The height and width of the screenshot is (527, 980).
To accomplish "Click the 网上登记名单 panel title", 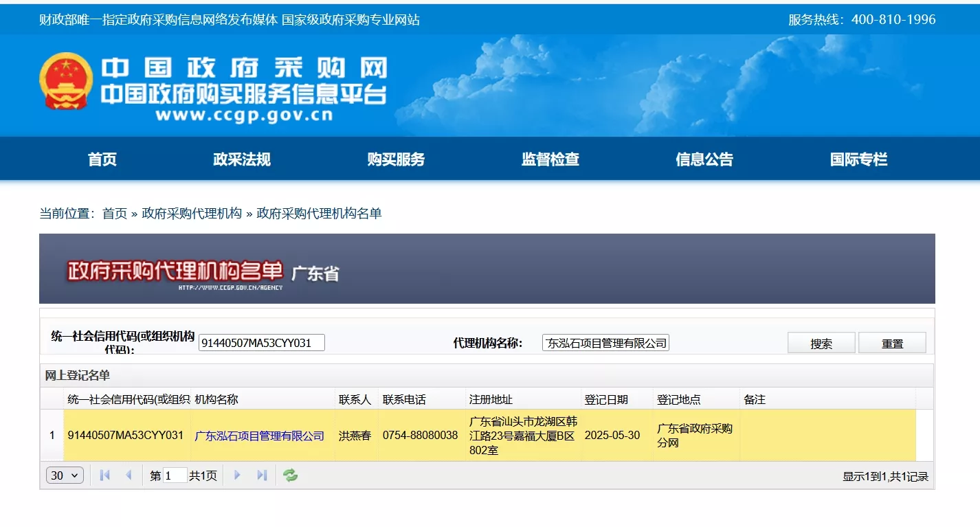I will point(78,376).
